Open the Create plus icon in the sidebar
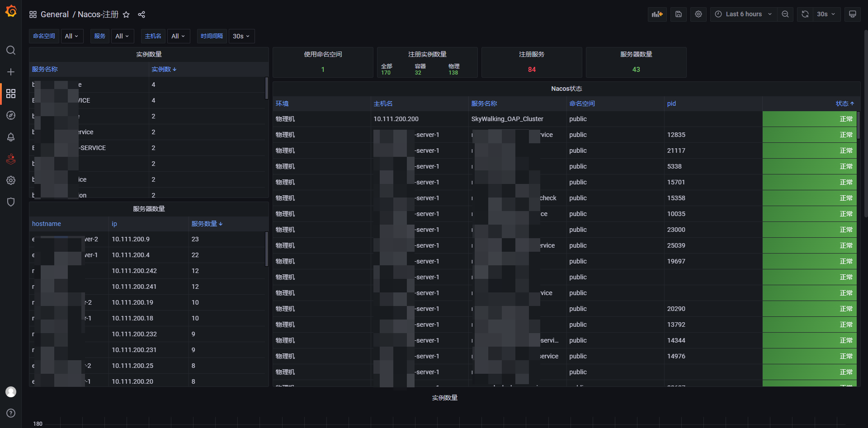Image resolution: width=868 pixels, height=428 pixels. [x=11, y=72]
